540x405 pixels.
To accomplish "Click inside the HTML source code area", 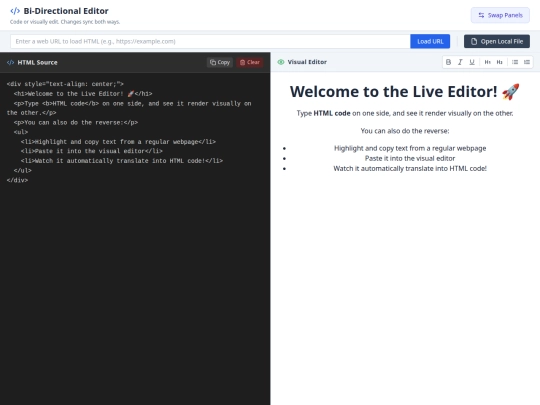I will pyautogui.click(x=135, y=238).
